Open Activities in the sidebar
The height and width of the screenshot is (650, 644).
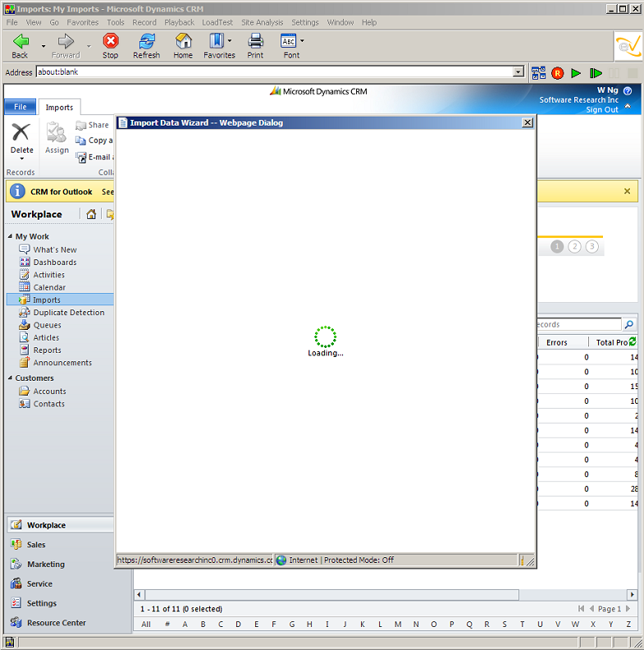[x=49, y=275]
